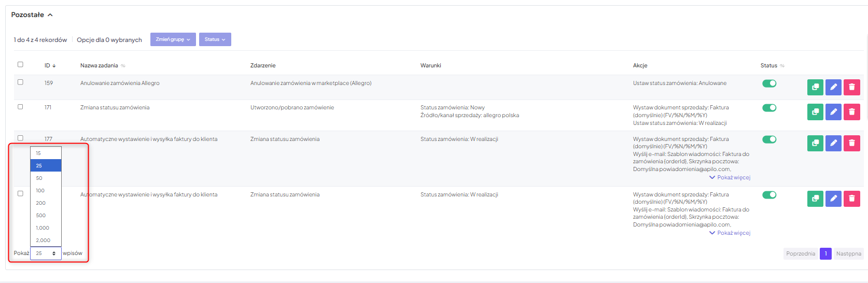
Task: Check the select-all checkbox in the table header
Action: point(20,64)
